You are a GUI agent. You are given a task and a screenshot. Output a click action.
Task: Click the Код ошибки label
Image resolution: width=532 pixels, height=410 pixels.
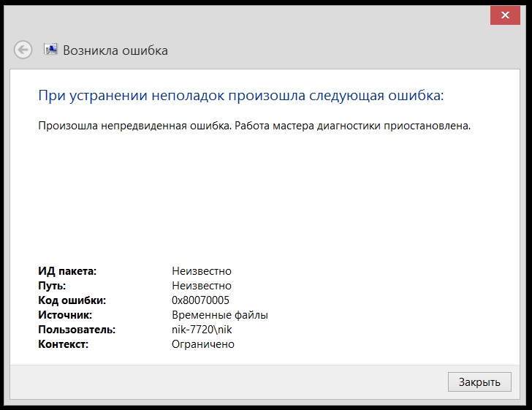click(x=72, y=300)
